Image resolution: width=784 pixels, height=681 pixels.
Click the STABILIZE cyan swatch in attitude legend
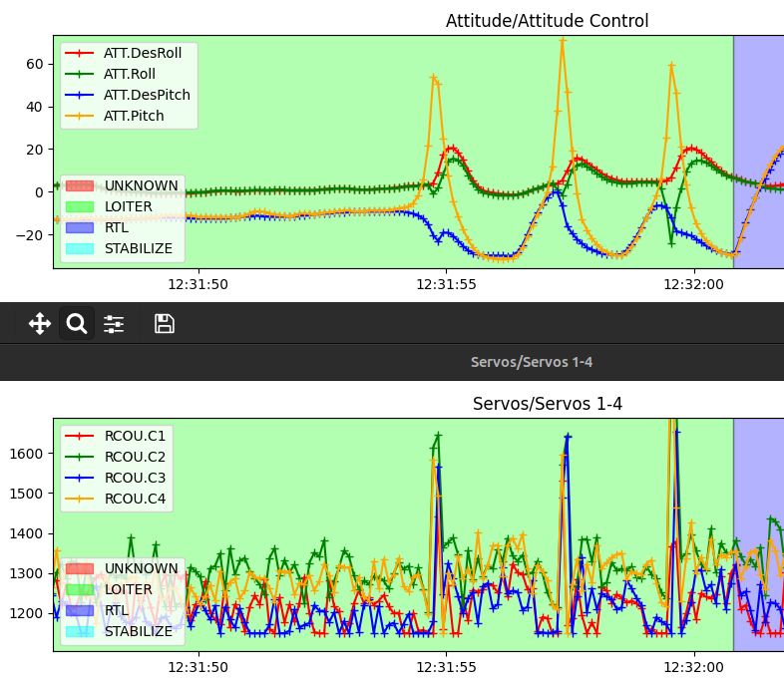(79, 248)
